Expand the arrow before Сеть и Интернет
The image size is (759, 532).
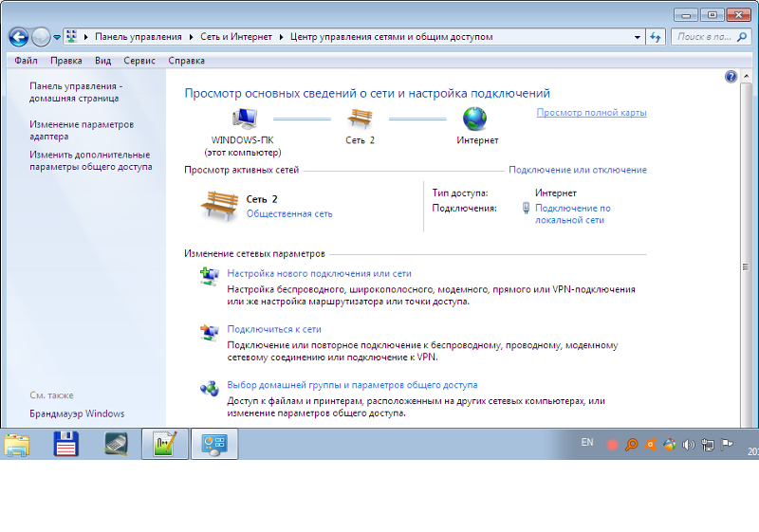(x=191, y=37)
